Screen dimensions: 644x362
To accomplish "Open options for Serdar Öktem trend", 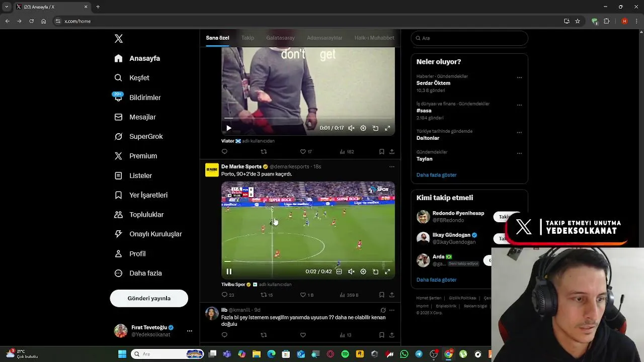I will click(519, 78).
